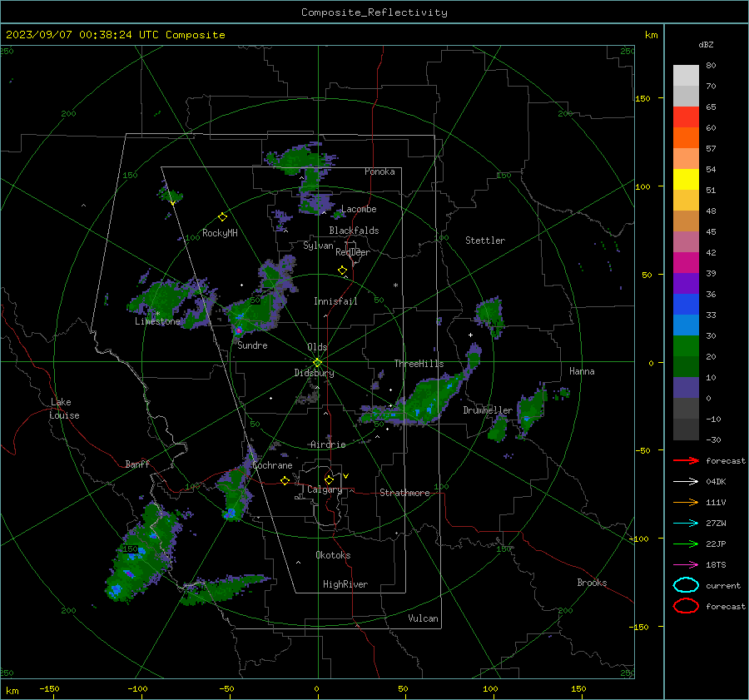Image resolution: width=749 pixels, height=700 pixels.
Task: Click the 04DK legend text
Action: (x=716, y=482)
